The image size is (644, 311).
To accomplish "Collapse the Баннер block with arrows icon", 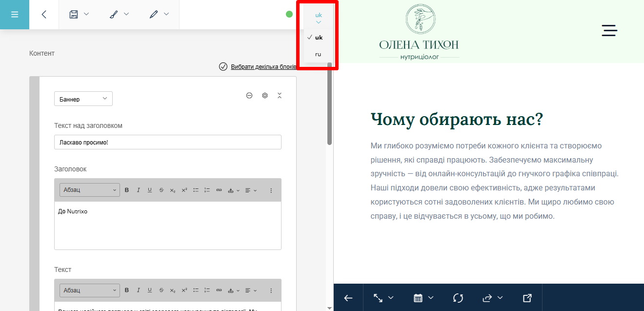I will tap(280, 96).
